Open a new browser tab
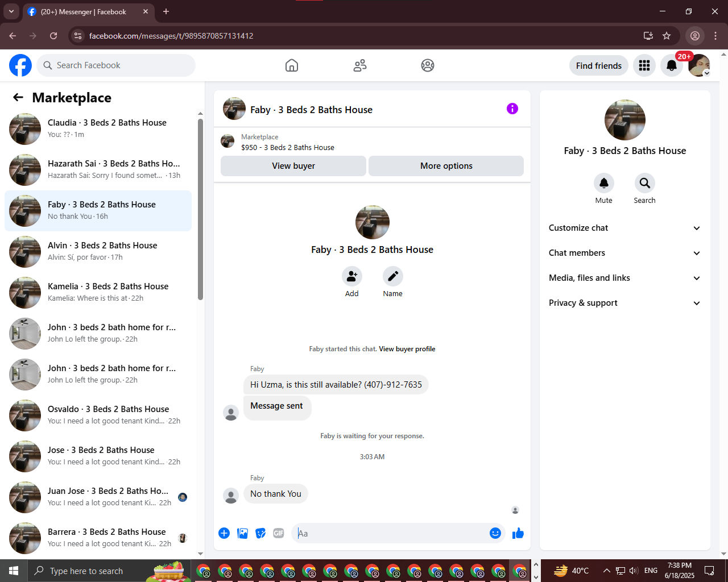 tap(166, 11)
